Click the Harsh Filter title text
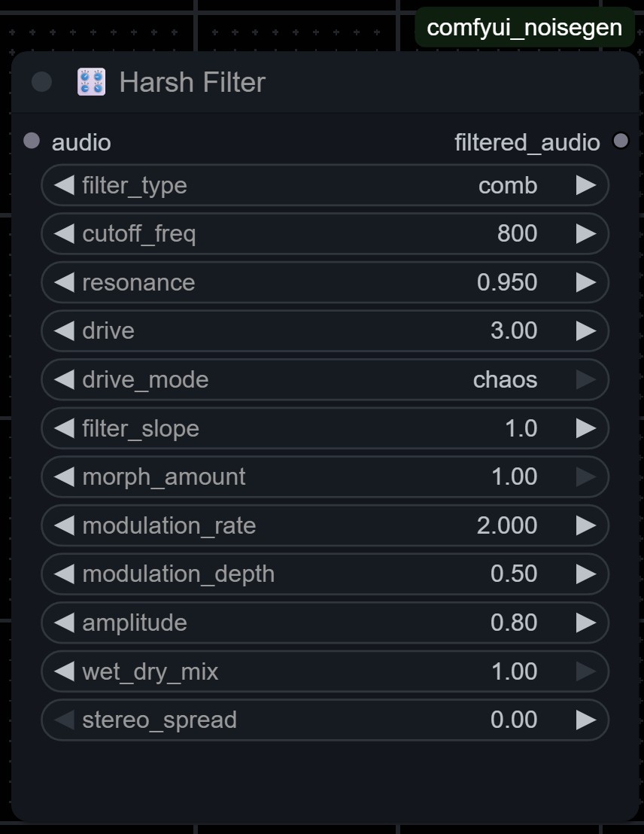644x834 pixels. [x=192, y=82]
